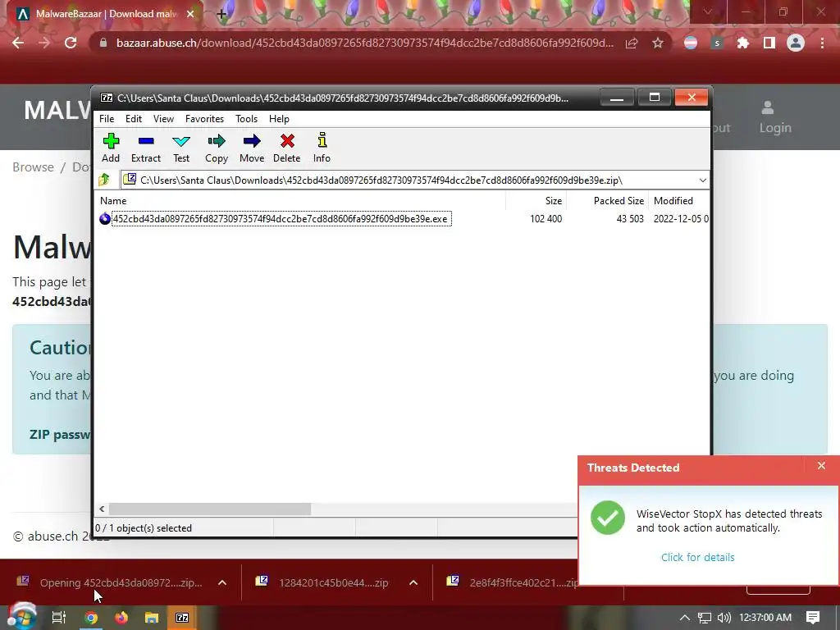Click the green checkmark in WiseVector popup
Screen dimensions: 840x630
[608, 518]
